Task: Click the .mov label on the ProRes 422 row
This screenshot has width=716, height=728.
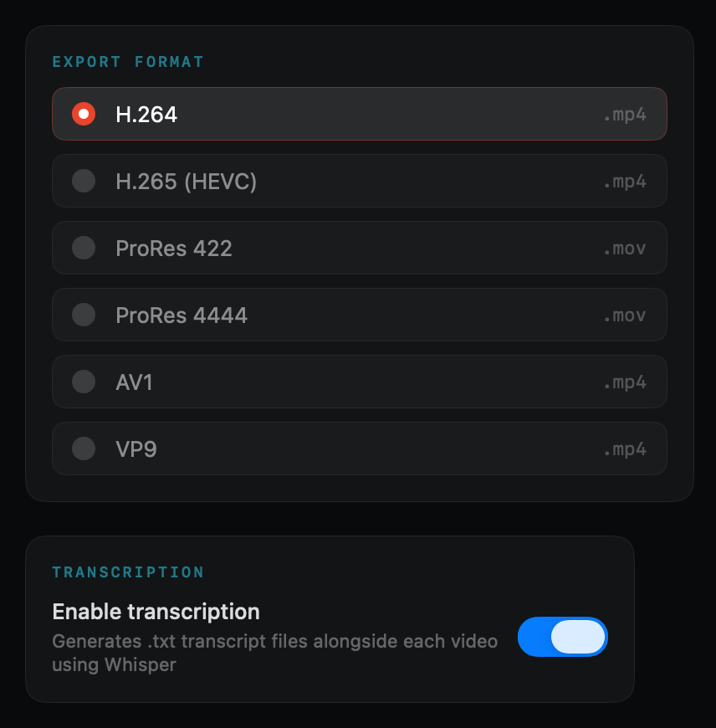Action: pos(626,248)
